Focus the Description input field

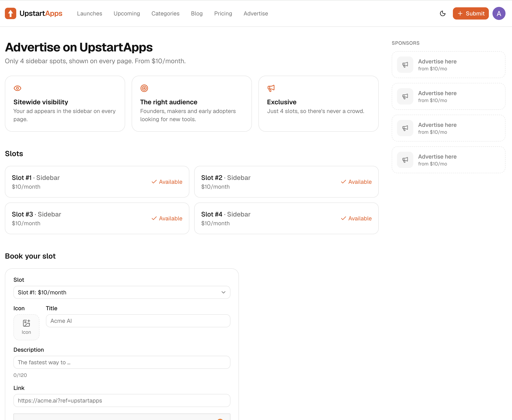pyautogui.click(x=122, y=362)
